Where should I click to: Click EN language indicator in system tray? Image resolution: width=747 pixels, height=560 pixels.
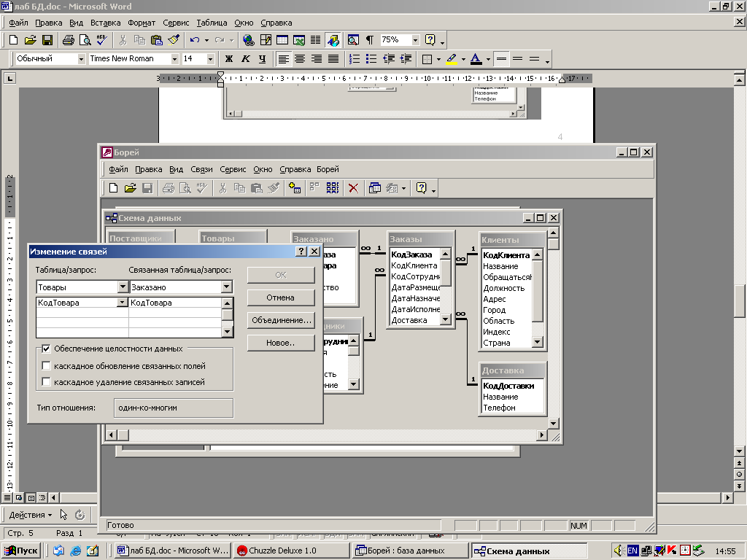(632, 551)
